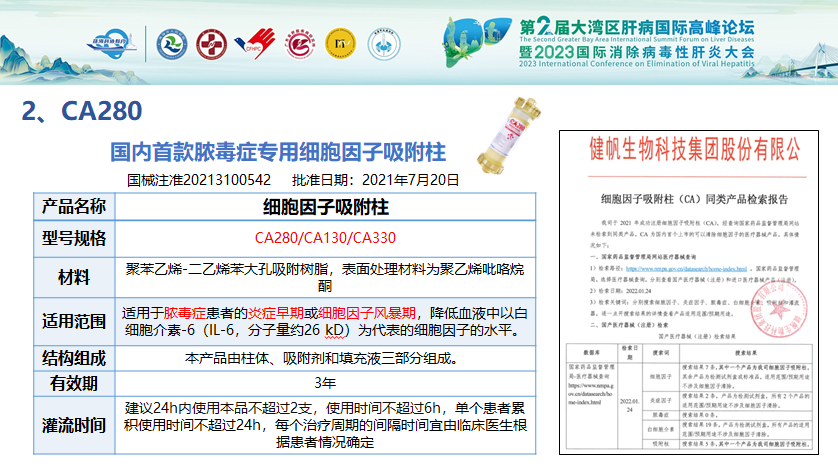
Task: Click the '灌流时间' row header
Action: coord(74,426)
